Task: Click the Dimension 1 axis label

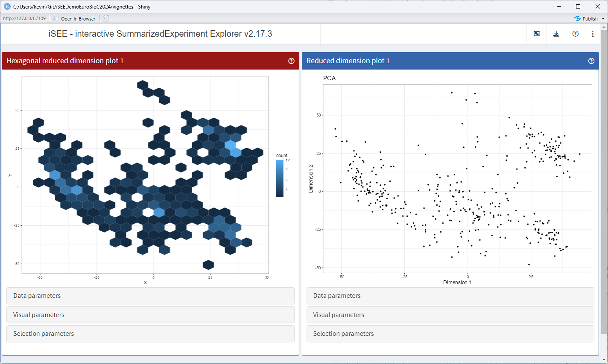Action: [457, 282]
